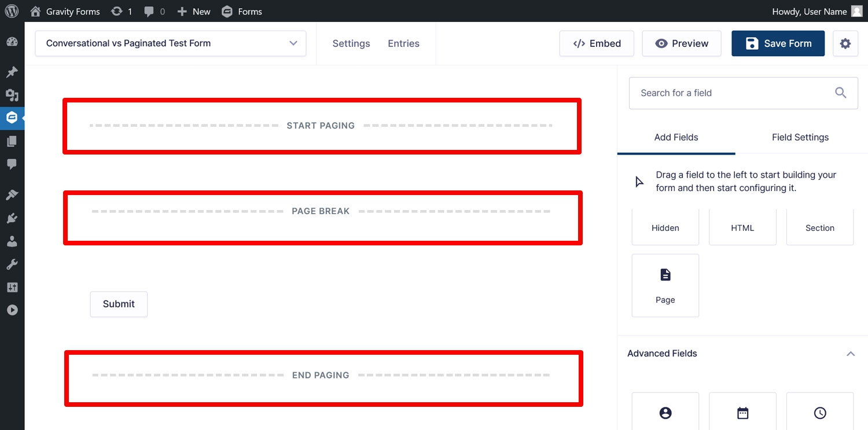Add a Page field
868x430 pixels.
pos(665,285)
